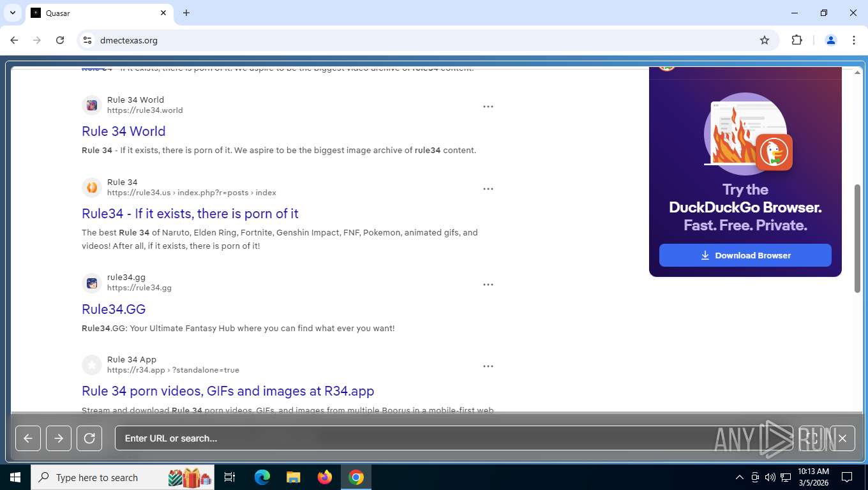This screenshot has width=868, height=490.
Task: Close the Quasar tab
Action: [x=163, y=13]
